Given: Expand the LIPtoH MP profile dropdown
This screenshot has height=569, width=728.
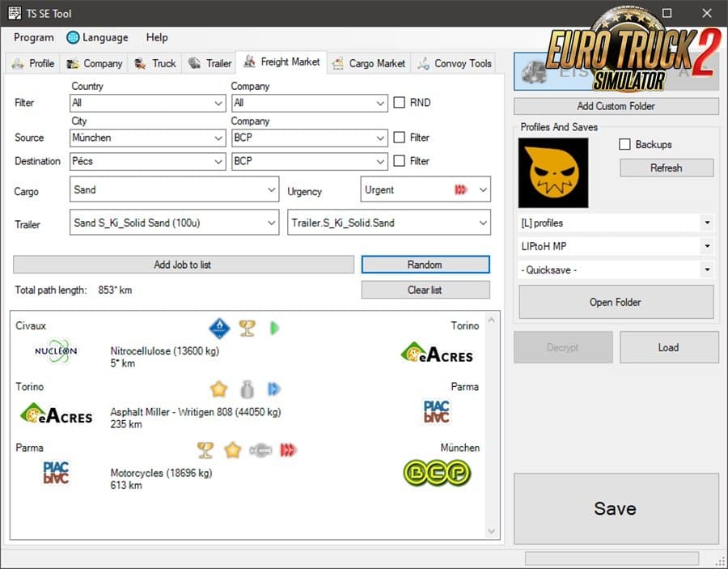Looking at the screenshot, I should [x=616, y=247].
